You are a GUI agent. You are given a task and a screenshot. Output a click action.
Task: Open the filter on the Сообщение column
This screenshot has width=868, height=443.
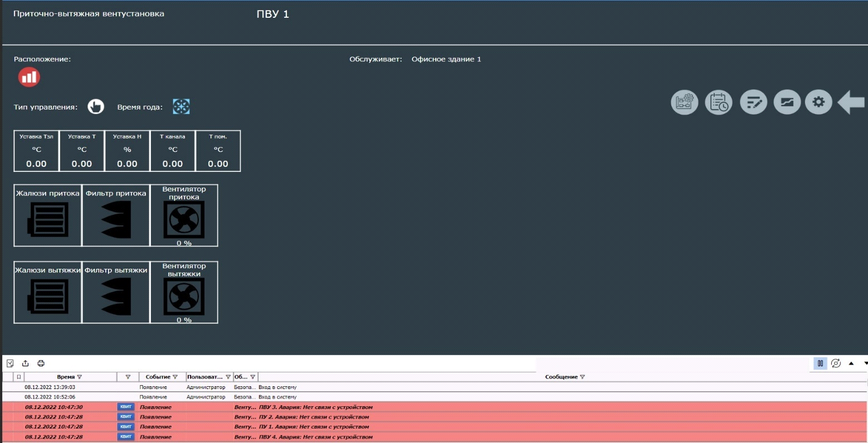pyautogui.click(x=583, y=377)
